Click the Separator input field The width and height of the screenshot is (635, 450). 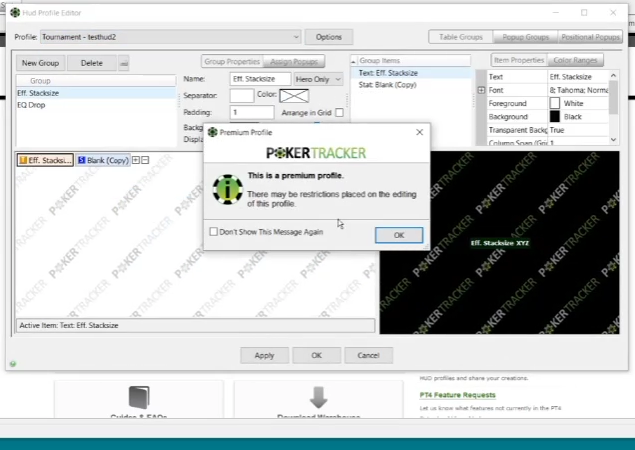click(x=242, y=96)
